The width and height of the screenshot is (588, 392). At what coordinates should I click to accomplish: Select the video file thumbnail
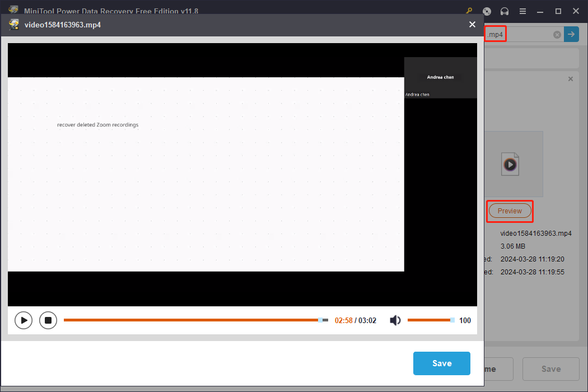513,164
